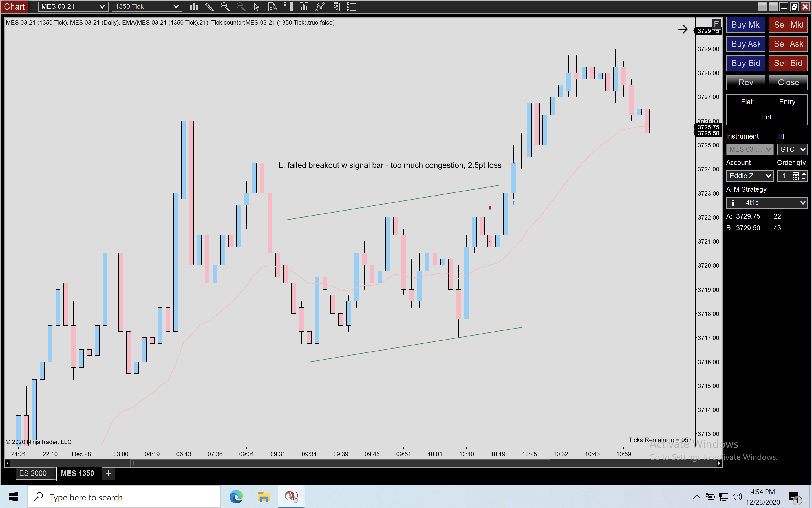
Task: Click the chart data series label header
Action: (x=170, y=23)
